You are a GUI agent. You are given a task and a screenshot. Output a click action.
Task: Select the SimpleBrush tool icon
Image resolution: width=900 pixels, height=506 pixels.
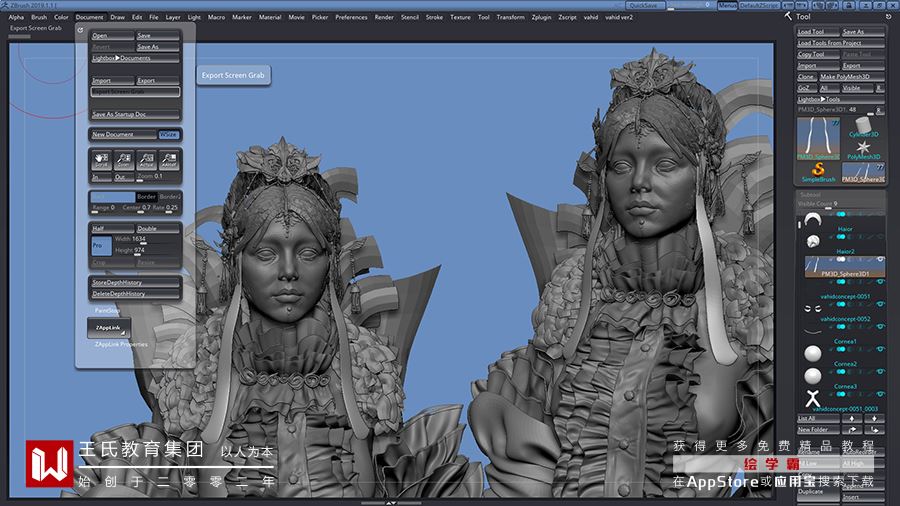[818, 172]
